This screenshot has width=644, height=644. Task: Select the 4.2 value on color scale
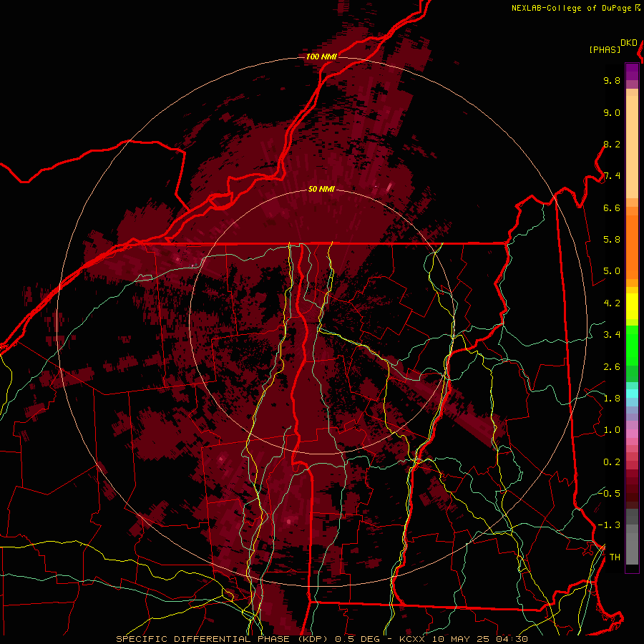pyautogui.click(x=612, y=303)
